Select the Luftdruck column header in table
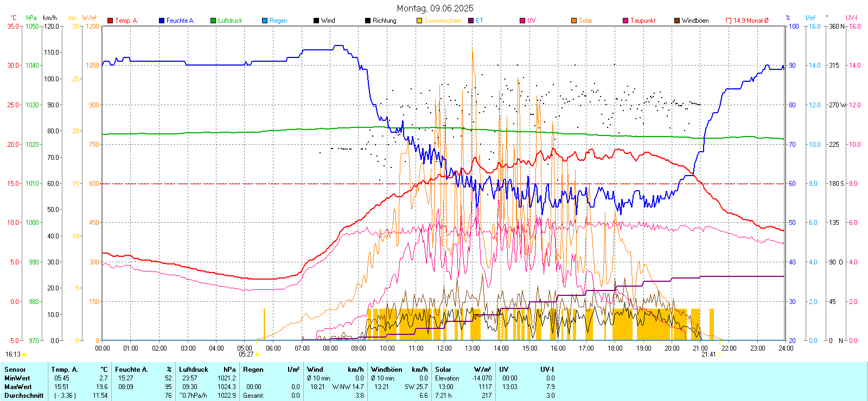Image resolution: width=868 pixels, height=401 pixels. (194, 370)
